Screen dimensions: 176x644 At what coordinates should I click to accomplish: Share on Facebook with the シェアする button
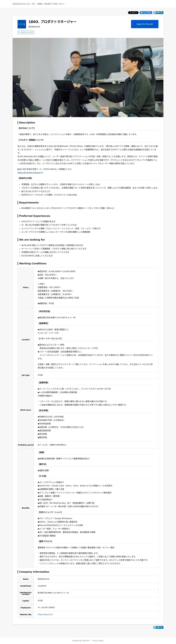[x=146, y=13]
